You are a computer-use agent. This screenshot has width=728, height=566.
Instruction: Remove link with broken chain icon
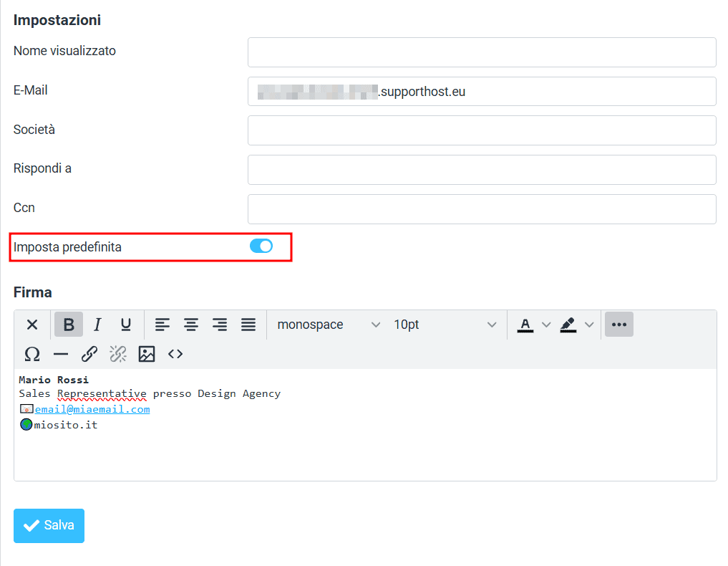tap(118, 354)
